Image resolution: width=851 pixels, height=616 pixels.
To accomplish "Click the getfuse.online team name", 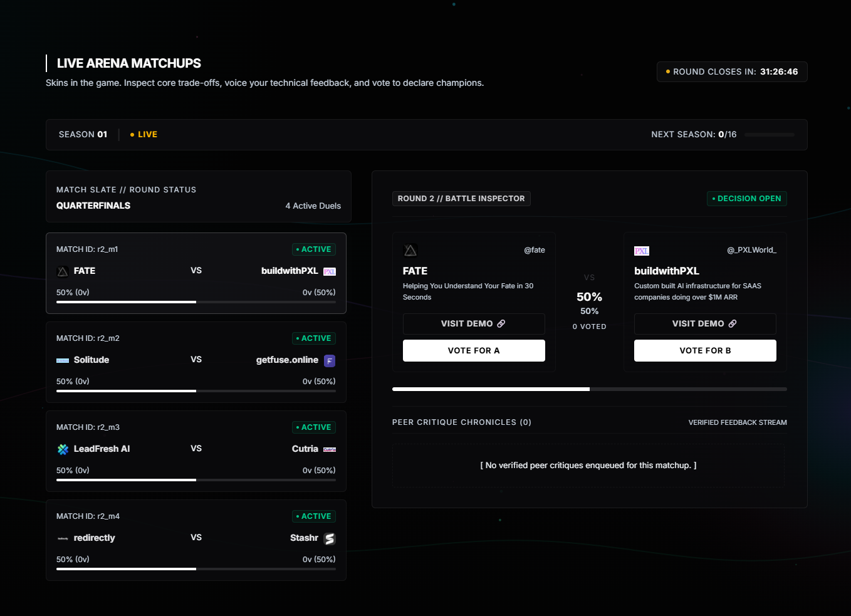I will (x=287, y=360).
